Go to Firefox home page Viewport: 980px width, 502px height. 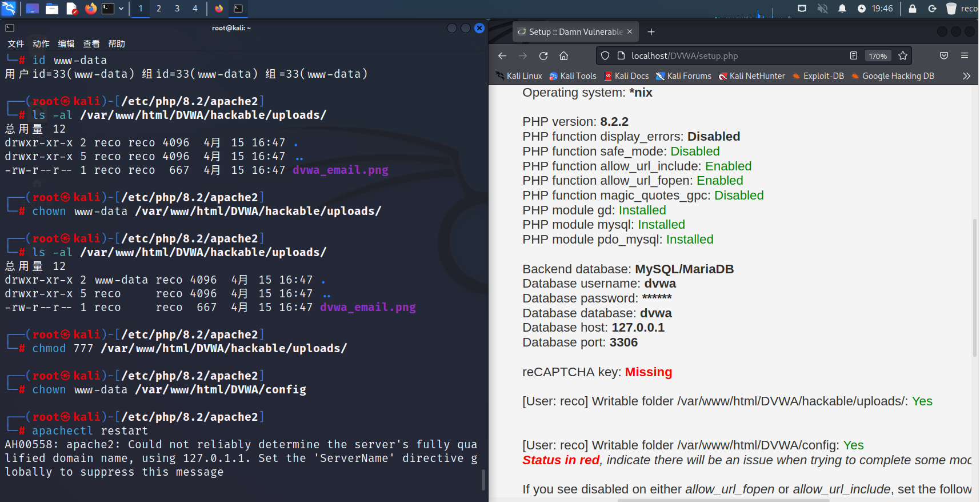[x=564, y=56]
